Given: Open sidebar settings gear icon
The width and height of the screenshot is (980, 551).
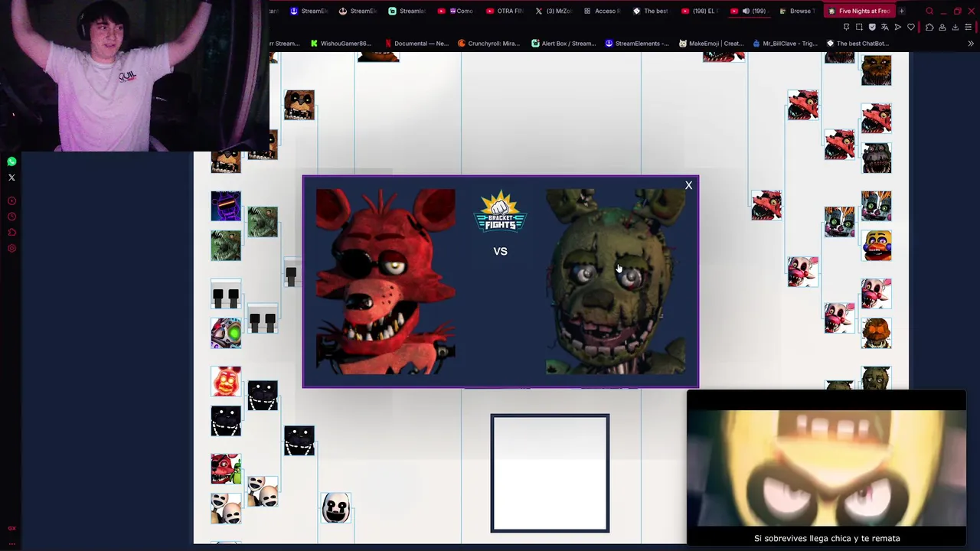Looking at the screenshot, I should [x=11, y=249].
